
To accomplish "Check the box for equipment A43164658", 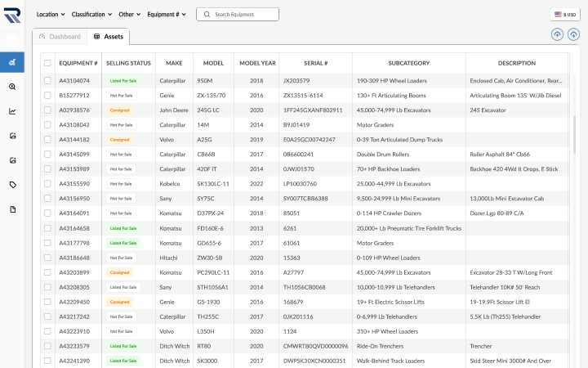I will (x=47, y=228).
